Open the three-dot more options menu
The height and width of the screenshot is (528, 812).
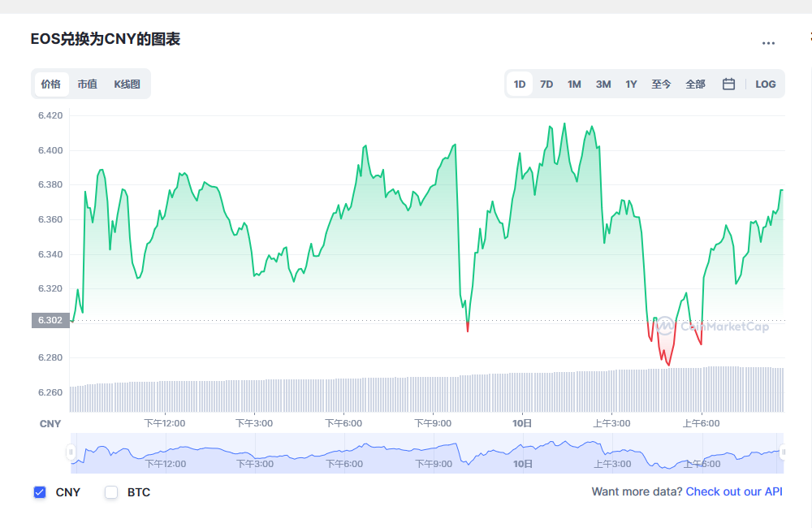(x=768, y=43)
